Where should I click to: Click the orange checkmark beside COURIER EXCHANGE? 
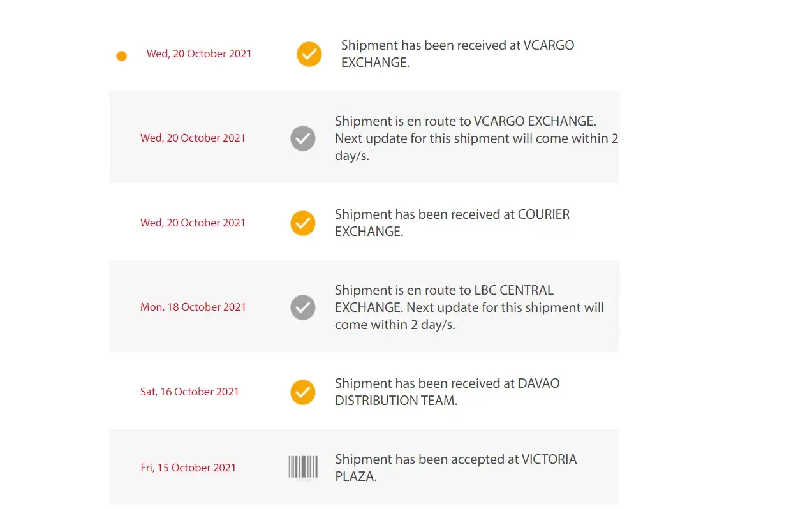(303, 223)
